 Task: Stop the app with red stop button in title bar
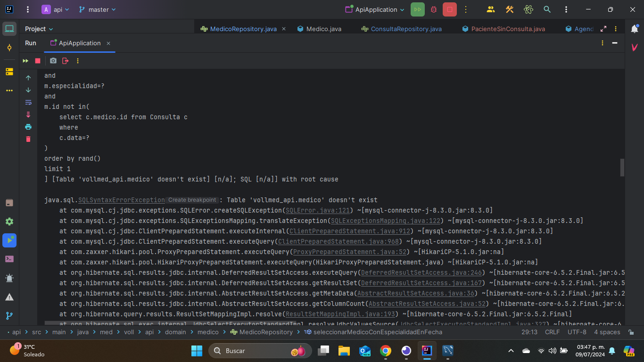tap(450, 9)
